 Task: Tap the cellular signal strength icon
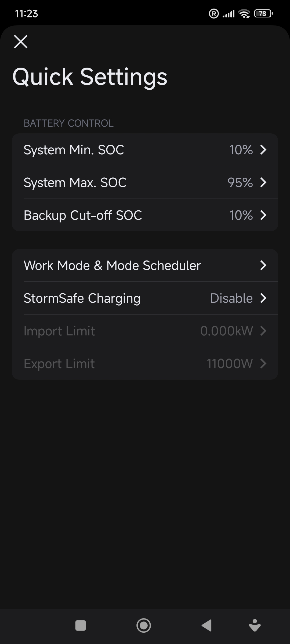point(229,14)
